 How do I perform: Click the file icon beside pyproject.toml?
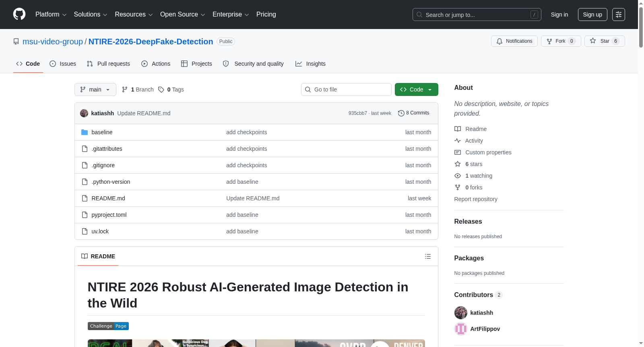click(x=85, y=215)
